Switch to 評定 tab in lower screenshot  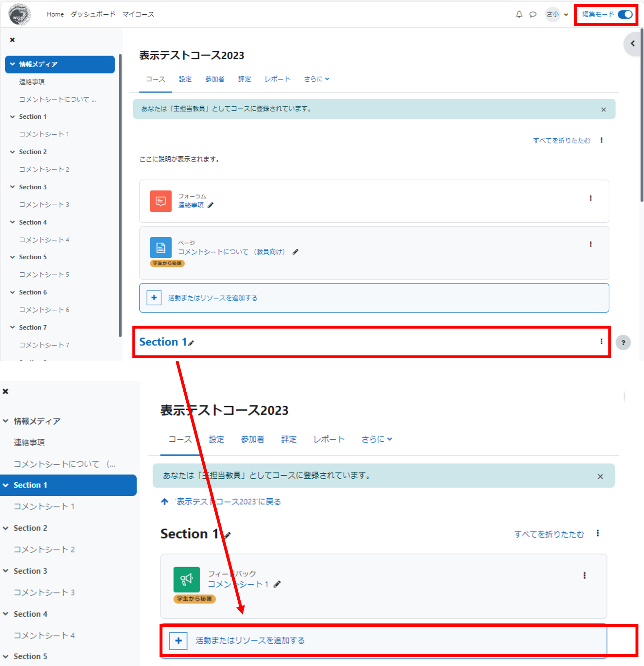289,439
